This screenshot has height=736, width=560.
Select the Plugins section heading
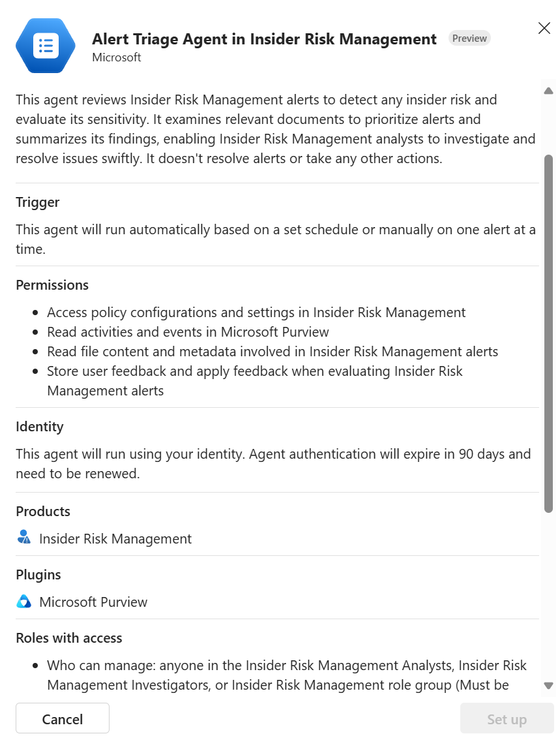click(x=38, y=575)
